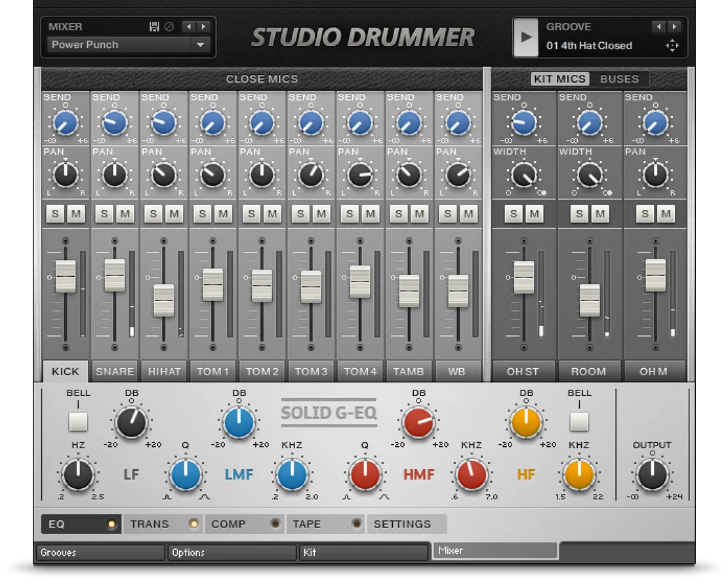This screenshot has width=728, height=582.
Task: Mute the SNARE channel
Action: (125, 214)
